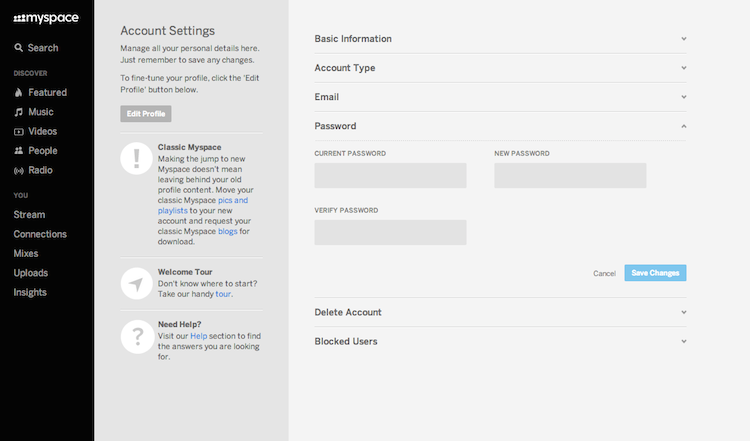Click the Classic Myspace heading
This screenshot has height=441, width=750.
tap(189, 147)
